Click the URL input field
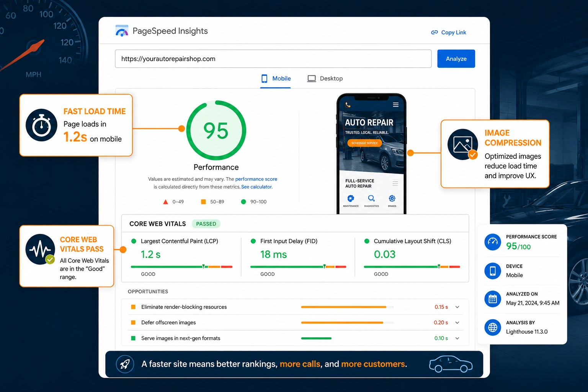 [x=273, y=59]
